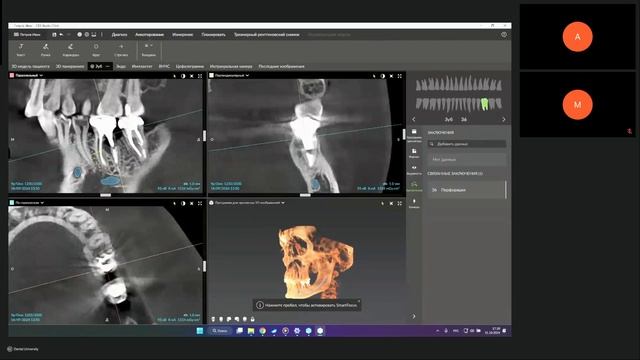
Task: Click the first view preset icon under the 3D view
Action: click(213, 319)
